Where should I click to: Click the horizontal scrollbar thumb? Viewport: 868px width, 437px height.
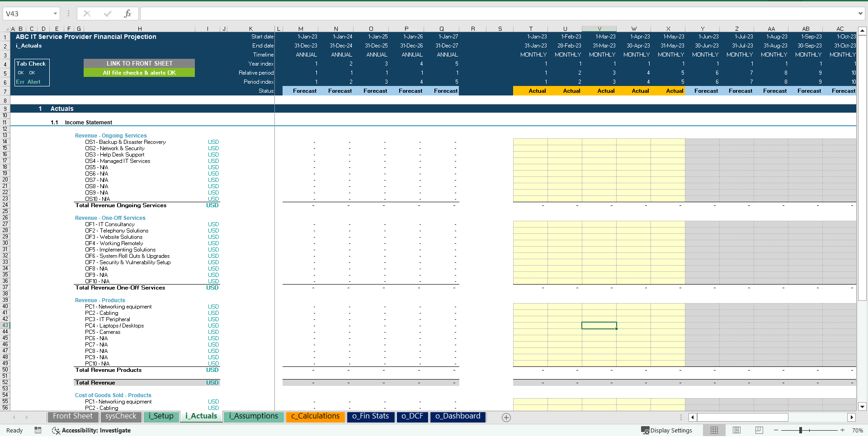(742, 417)
